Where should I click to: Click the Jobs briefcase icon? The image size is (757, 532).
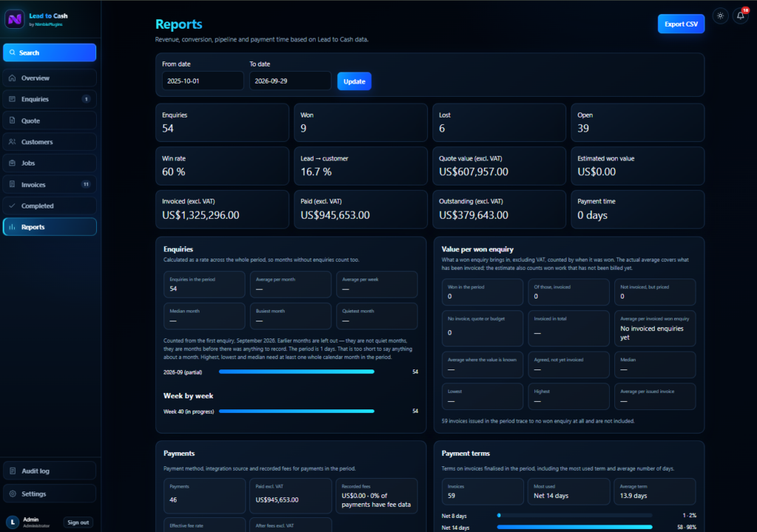point(13,163)
